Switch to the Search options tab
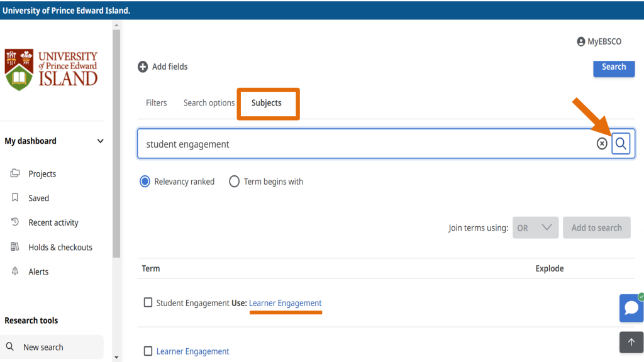This screenshot has height=362, width=644. 209,102
